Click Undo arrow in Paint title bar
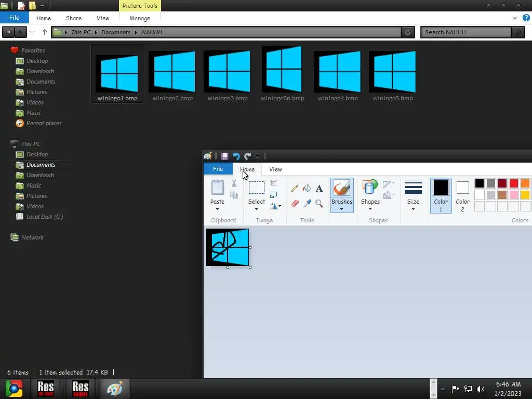 (236, 156)
